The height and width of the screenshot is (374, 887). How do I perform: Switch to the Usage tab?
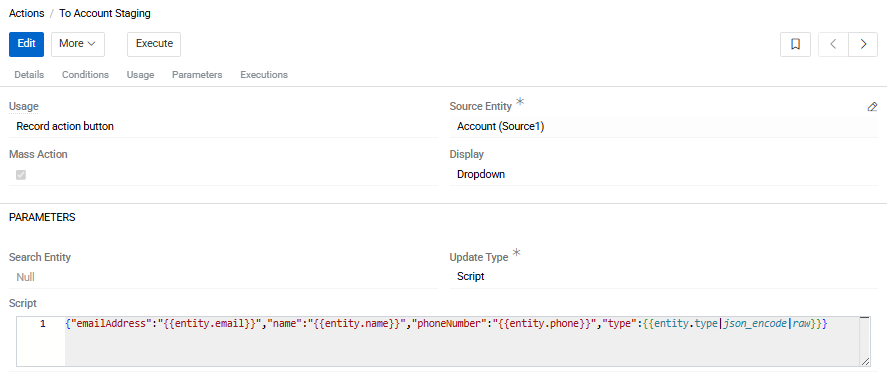[x=140, y=75]
